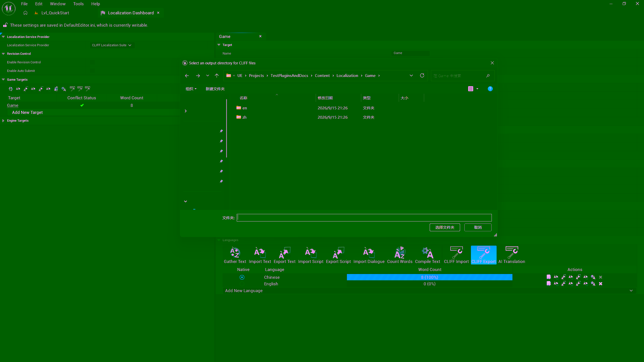644x362 pixels.
Task: Click the compile text icon in the Chinese row
Action: [x=593, y=277]
